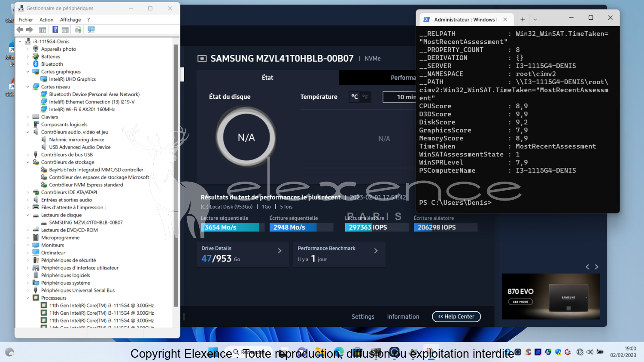Viewport: 644px width, 362px height.
Task: Click the Forward arrow in Device Manager toolbar
Action: (30, 30)
